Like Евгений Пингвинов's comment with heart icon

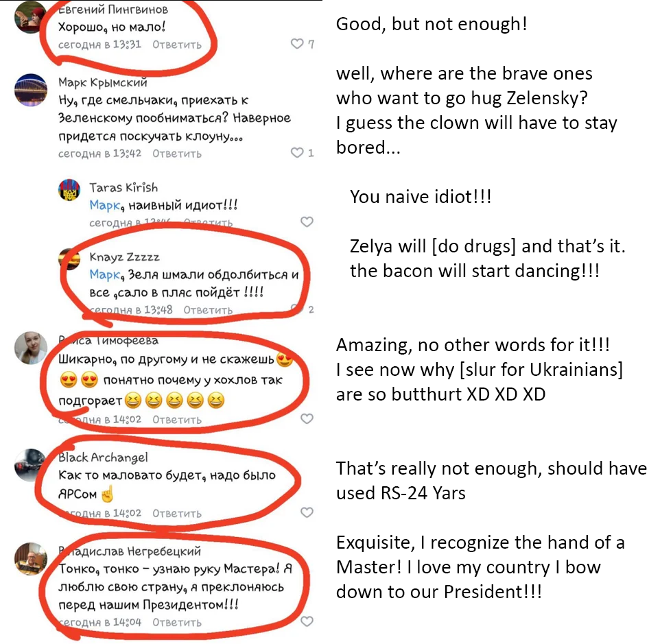[297, 43]
